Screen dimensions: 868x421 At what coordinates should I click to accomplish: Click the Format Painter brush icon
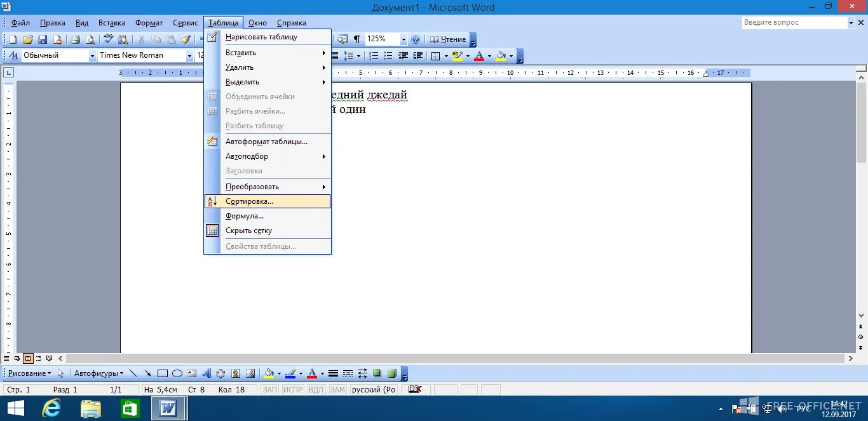point(186,39)
